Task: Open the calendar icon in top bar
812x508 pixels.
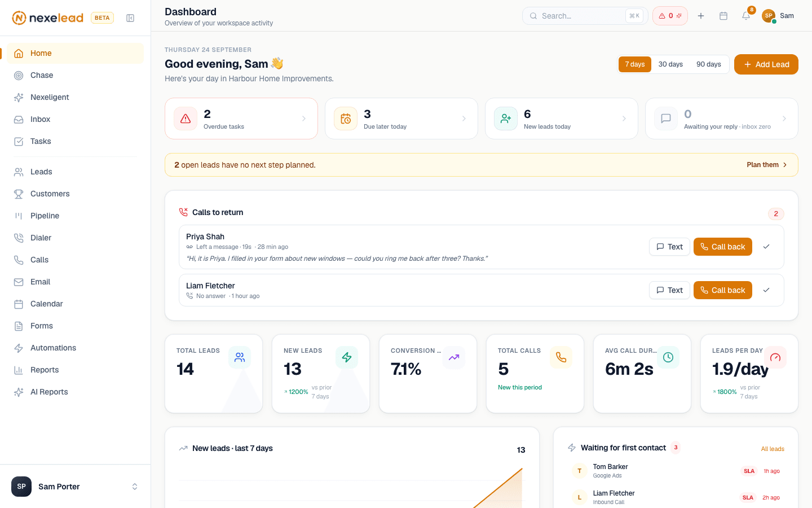Action: (723, 16)
